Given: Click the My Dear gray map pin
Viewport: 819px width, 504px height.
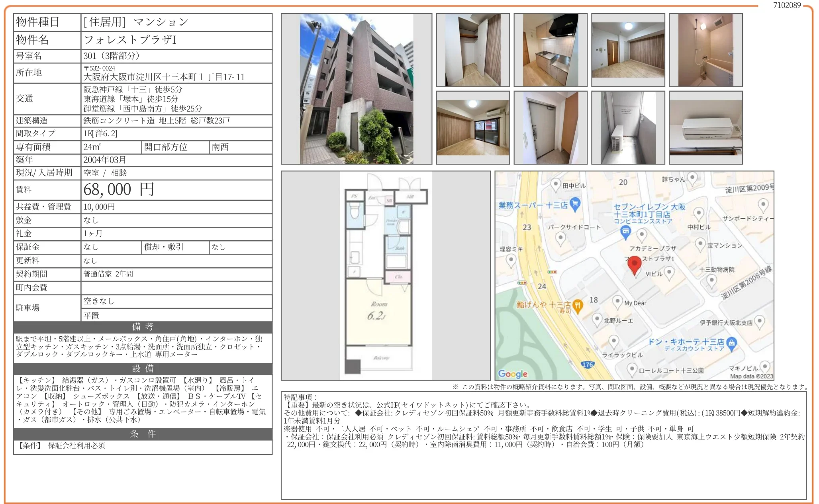Looking at the screenshot, I should [617, 301].
